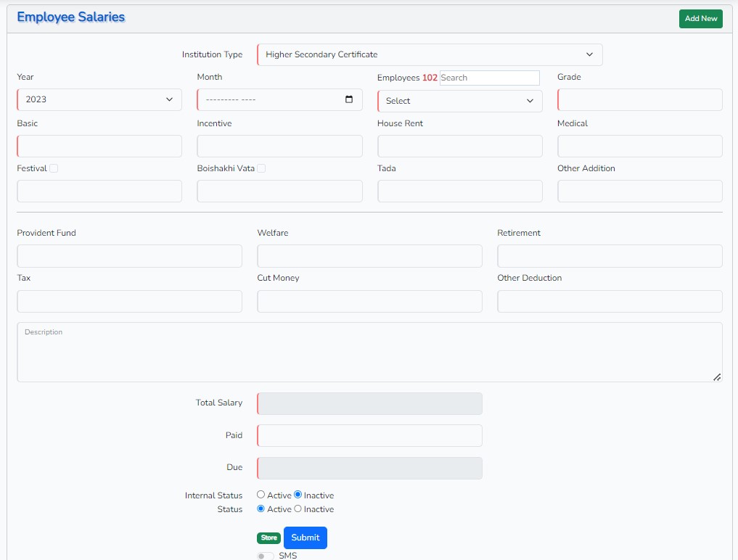Expand the Year dropdown
738x560 pixels.
[x=99, y=100]
